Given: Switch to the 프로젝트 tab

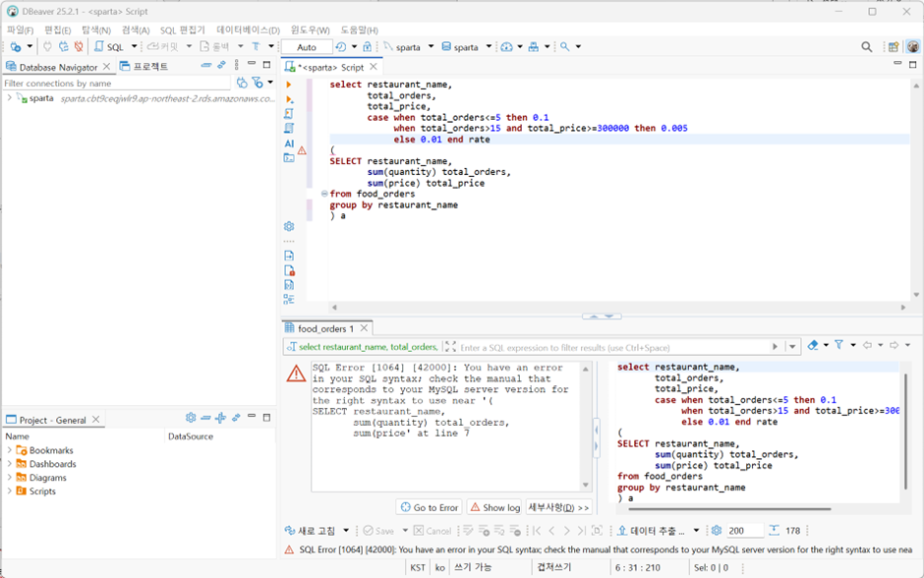Looking at the screenshot, I should click(x=144, y=67).
